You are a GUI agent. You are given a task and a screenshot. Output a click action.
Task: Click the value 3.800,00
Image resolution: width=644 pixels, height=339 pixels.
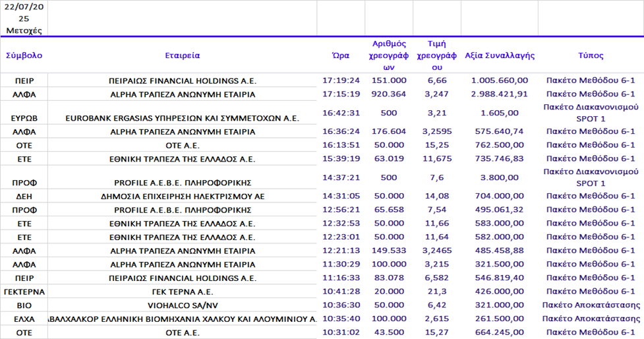[x=500, y=177]
